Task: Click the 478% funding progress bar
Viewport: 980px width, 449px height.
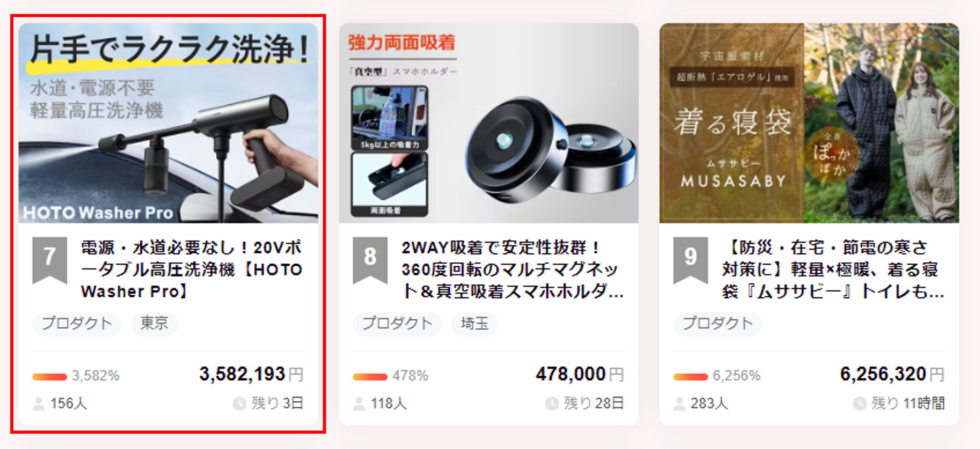Action: (x=370, y=377)
